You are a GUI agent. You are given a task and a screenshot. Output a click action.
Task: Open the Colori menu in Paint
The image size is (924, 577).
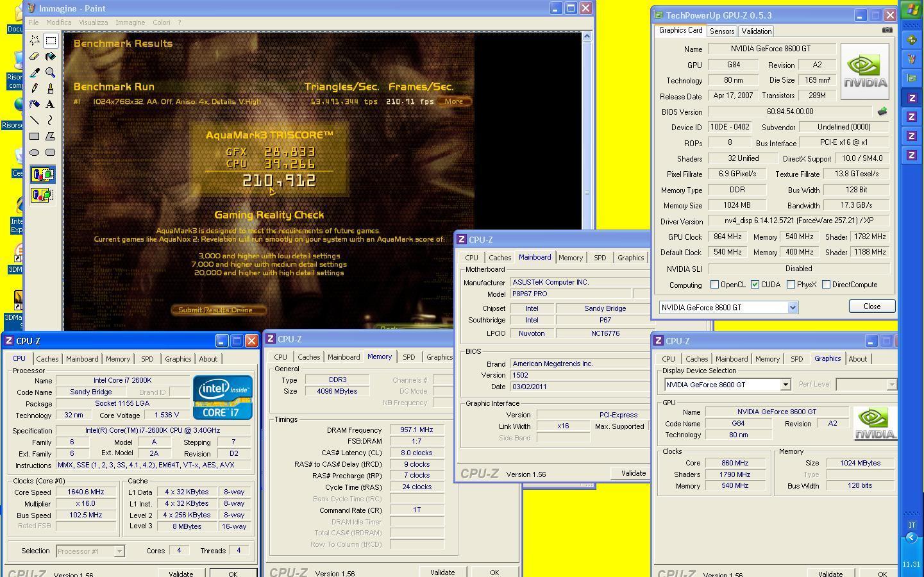161,22
